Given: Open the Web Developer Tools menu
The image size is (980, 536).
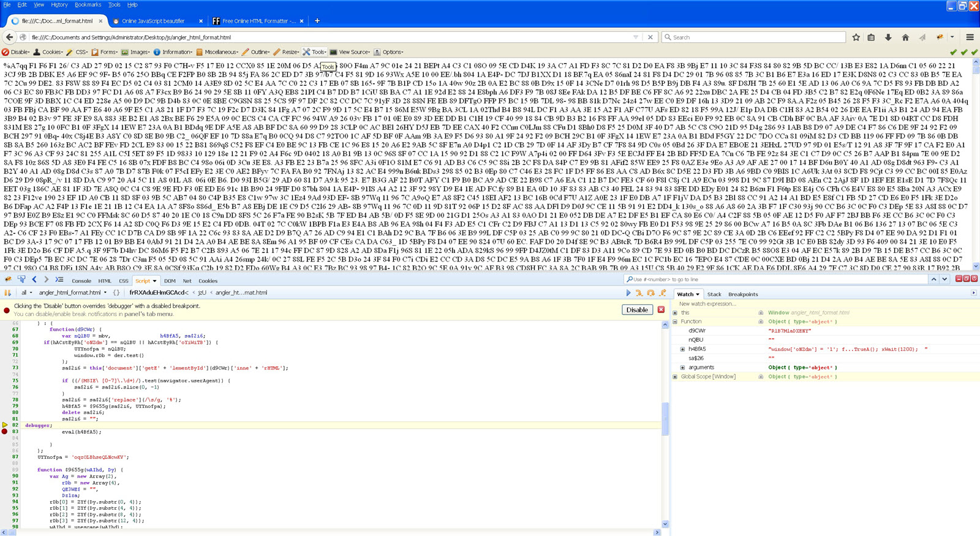Looking at the screenshot, I should 314,52.
